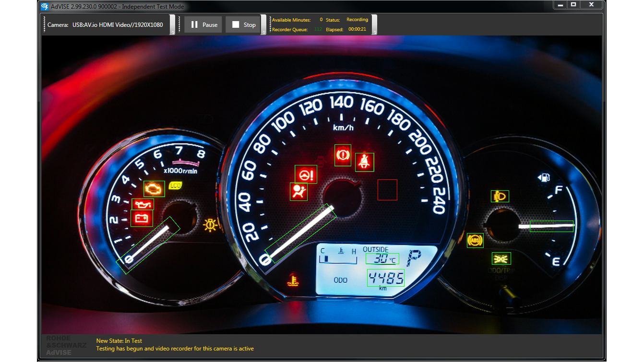Click the ABS indicator detection box
Viewport: 644px width, 362px height.
(x=475, y=241)
